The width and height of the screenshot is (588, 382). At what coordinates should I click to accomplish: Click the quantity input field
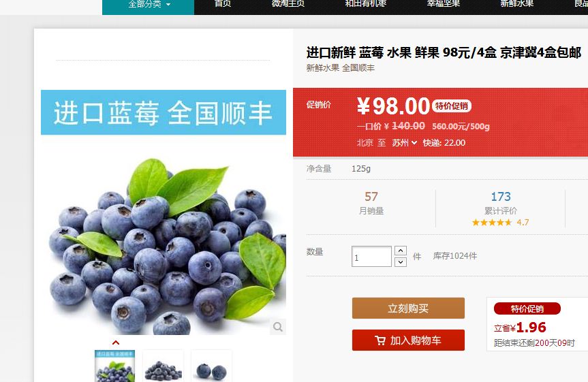(x=371, y=257)
